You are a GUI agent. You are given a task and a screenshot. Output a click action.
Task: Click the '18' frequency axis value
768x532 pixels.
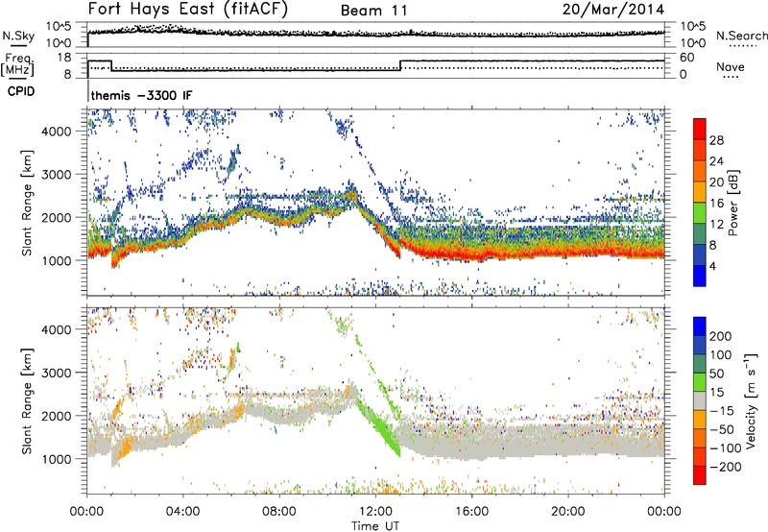coord(64,58)
